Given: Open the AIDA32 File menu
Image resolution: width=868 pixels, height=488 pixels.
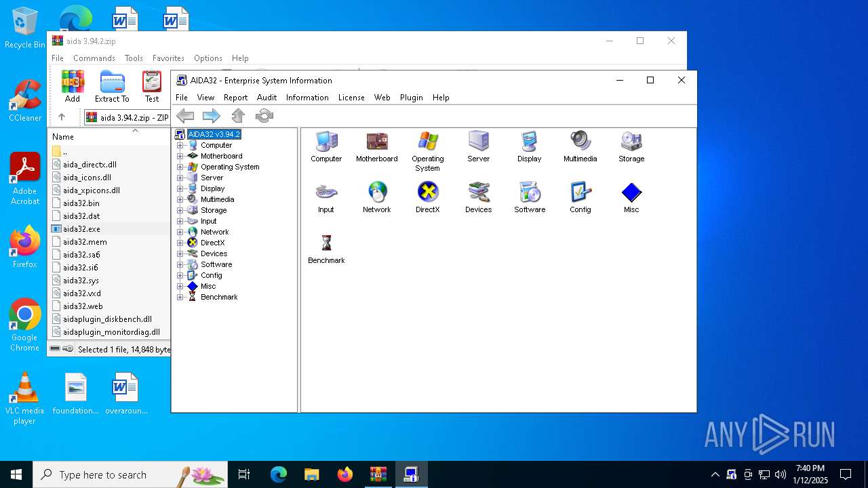Looking at the screenshot, I should pyautogui.click(x=182, y=98).
